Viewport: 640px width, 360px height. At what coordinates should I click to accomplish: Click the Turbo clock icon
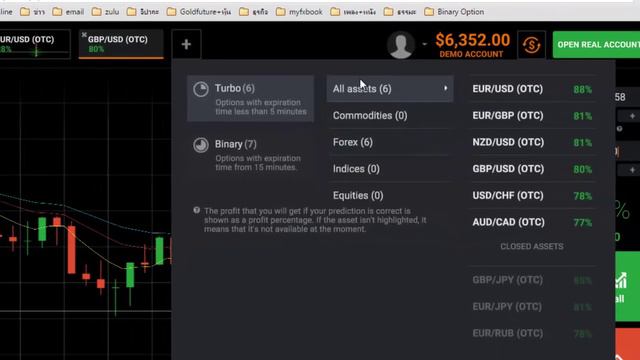(x=201, y=89)
